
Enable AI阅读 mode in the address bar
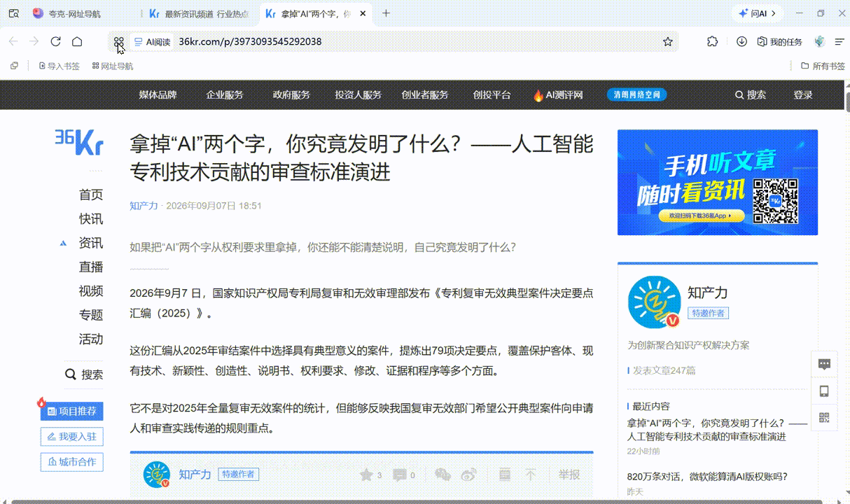click(x=152, y=42)
